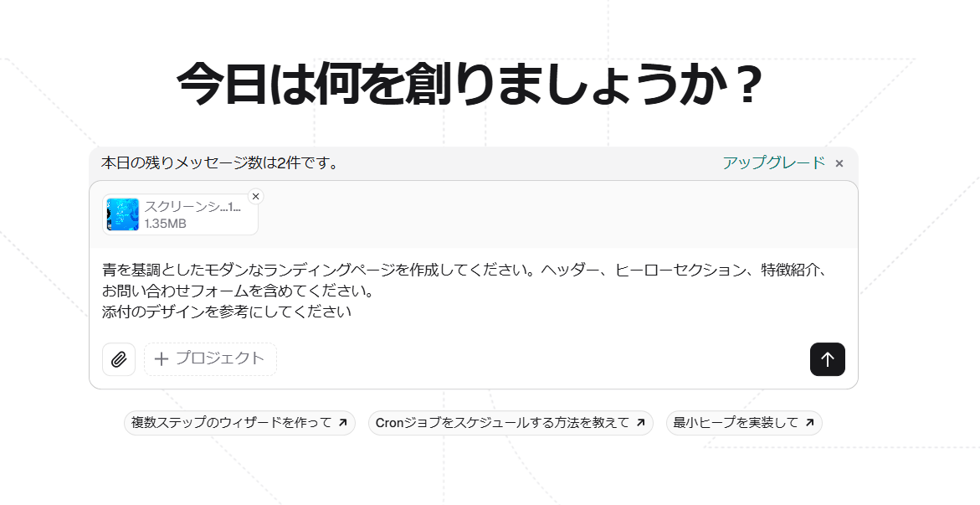Click the line starting with お問い合わせフォーム
Viewport: 980px width, 505px height.
coord(239,291)
